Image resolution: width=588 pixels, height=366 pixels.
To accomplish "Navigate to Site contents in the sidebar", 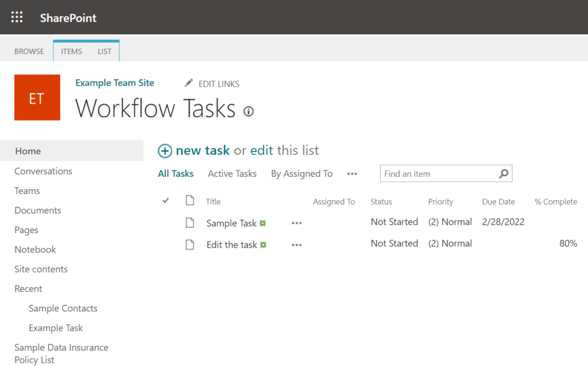I will (x=41, y=268).
